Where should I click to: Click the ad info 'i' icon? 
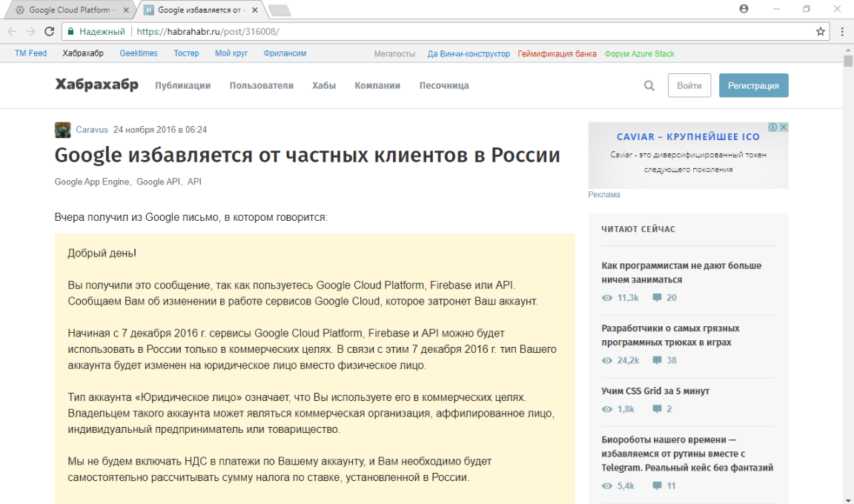(773, 127)
